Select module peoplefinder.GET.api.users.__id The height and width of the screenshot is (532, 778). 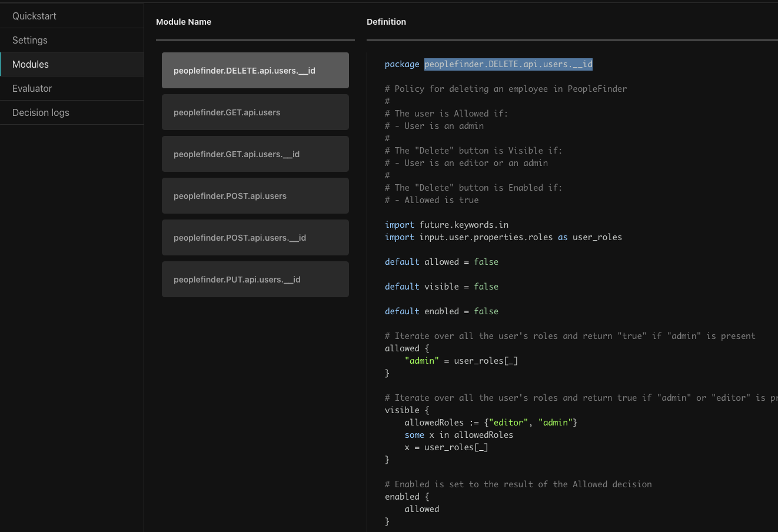click(x=255, y=154)
